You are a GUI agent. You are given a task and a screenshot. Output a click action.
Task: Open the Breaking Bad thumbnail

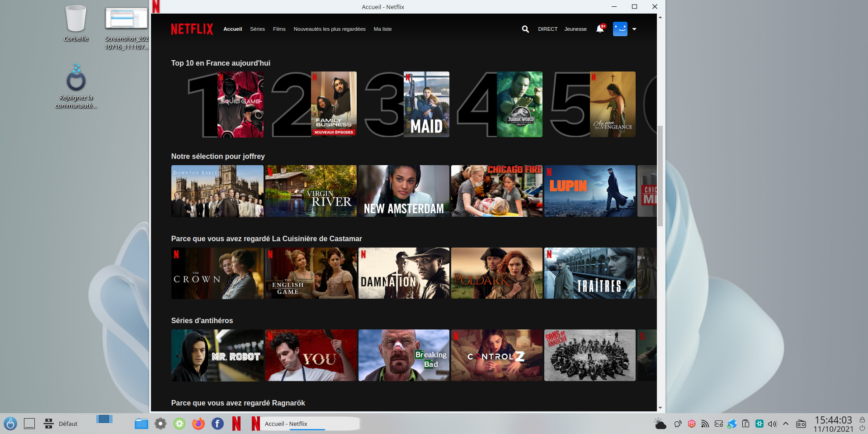pyautogui.click(x=404, y=355)
